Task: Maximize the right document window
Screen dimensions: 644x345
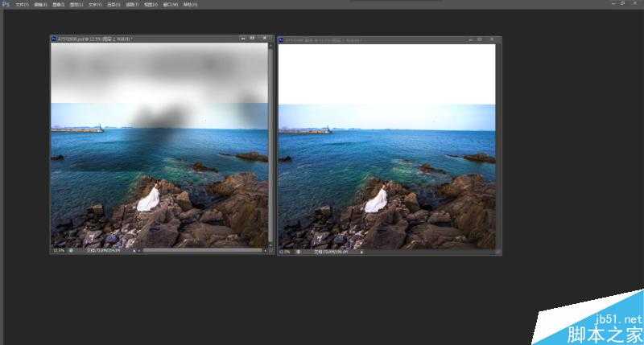Action: tap(481, 39)
